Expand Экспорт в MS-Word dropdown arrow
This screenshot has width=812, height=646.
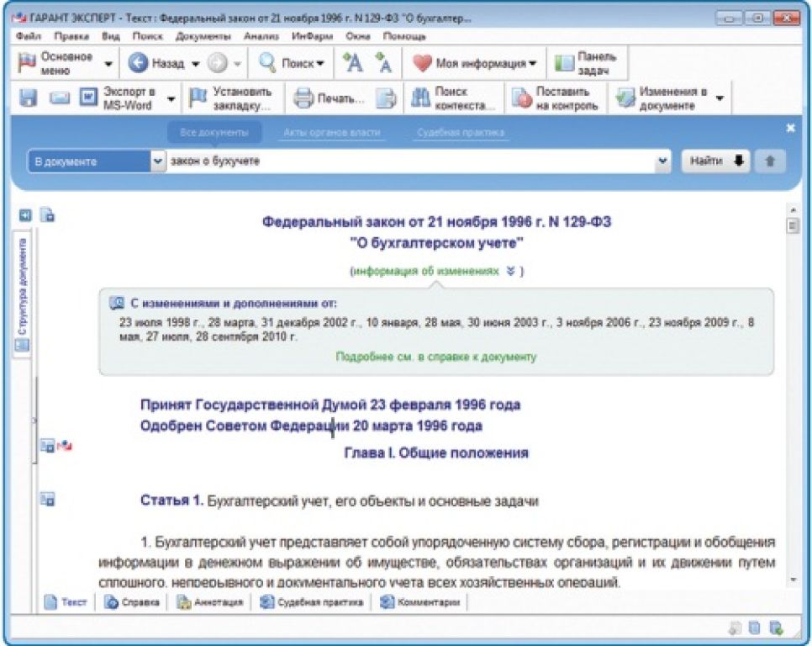(171, 98)
